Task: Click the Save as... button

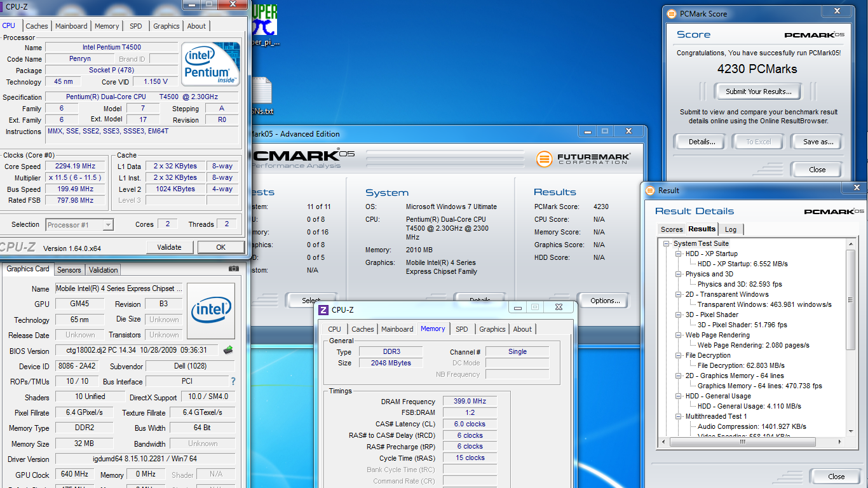Action: tap(818, 142)
